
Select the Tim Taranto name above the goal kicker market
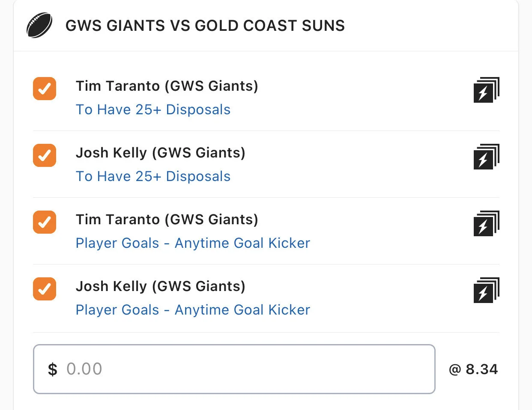tap(167, 220)
